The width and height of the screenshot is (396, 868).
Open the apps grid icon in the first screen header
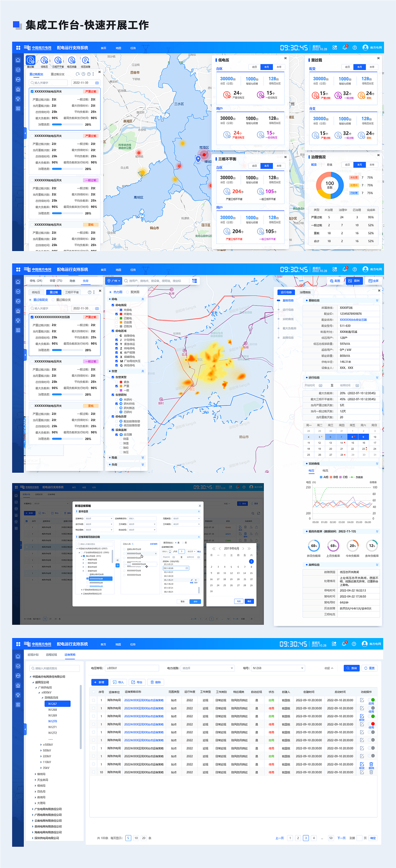[x=18, y=48]
